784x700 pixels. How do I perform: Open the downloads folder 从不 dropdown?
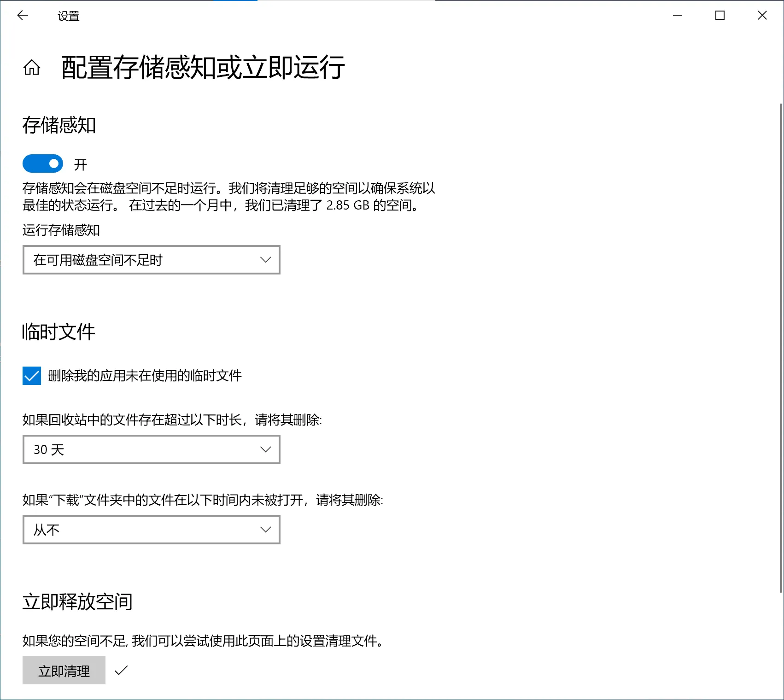[152, 530]
